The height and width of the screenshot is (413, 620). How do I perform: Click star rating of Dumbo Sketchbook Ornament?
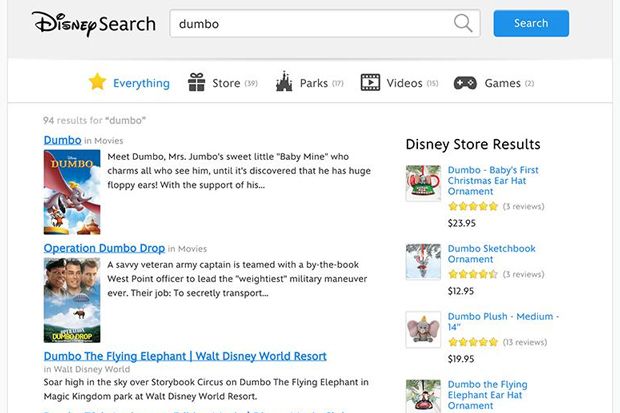tap(473, 274)
